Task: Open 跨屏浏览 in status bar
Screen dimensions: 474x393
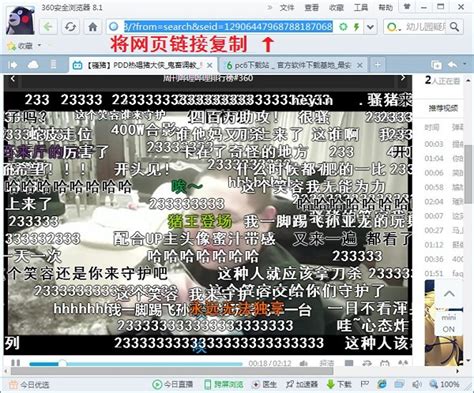Action: [224, 384]
